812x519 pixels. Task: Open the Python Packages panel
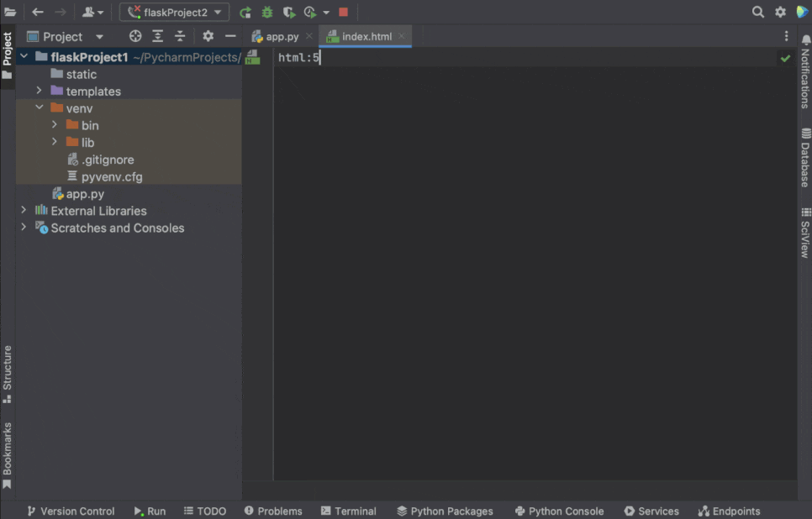445,511
